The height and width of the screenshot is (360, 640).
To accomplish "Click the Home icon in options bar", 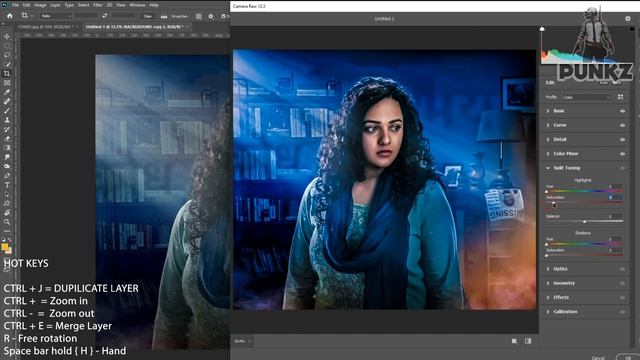I will click(x=10, y=16).
